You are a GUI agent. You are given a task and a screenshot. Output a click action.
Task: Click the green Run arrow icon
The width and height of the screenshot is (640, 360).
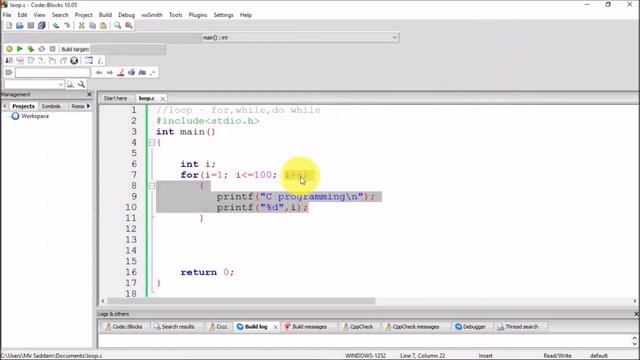(20, 49)
